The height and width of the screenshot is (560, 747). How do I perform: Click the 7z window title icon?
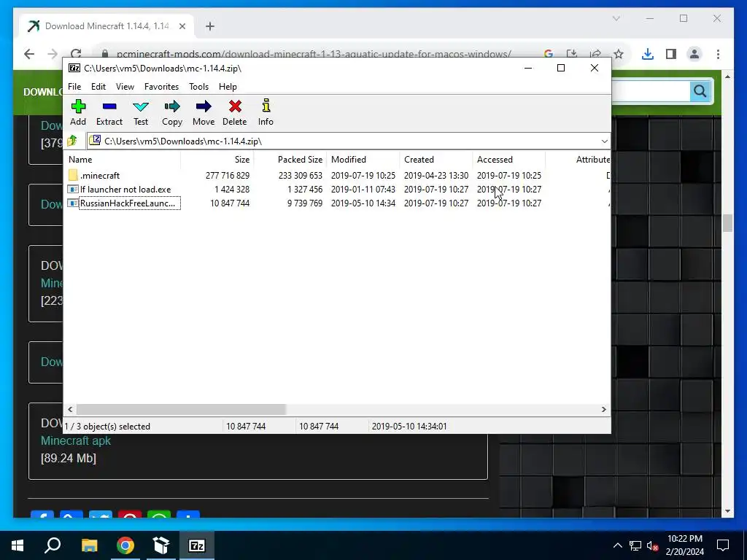coord(74,68)
